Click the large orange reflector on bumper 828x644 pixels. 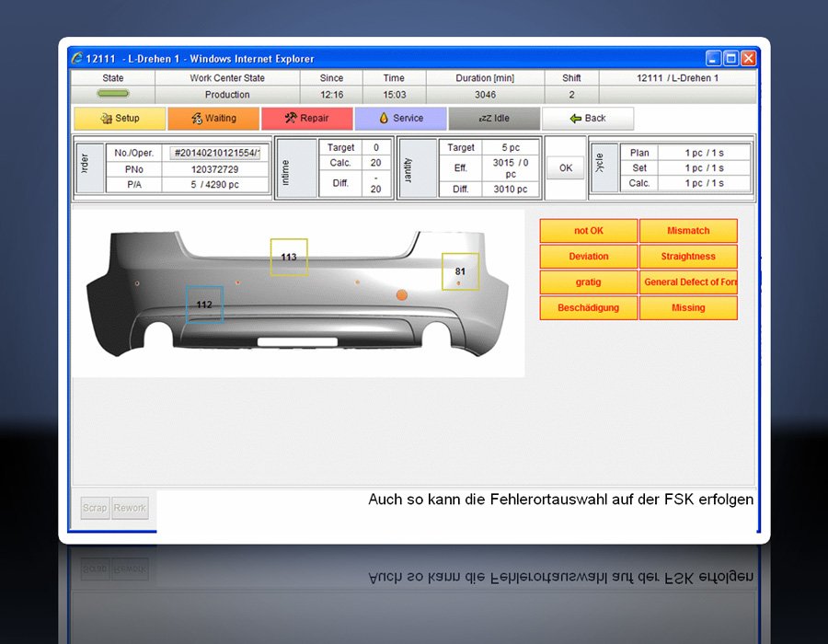(402, 295)
